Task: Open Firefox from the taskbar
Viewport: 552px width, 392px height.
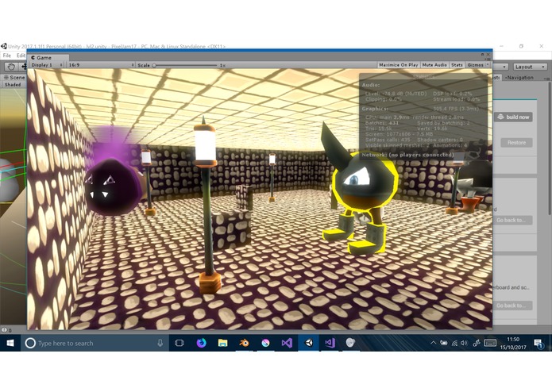Action: (201, 343)
